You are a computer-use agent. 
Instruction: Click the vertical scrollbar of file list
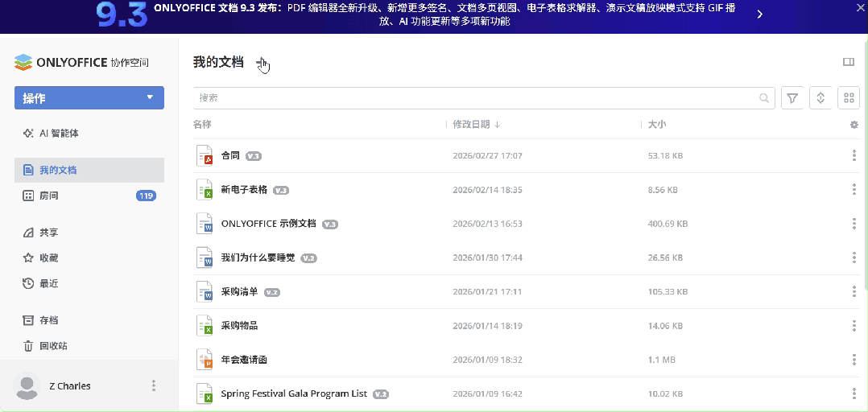(866, 166)
